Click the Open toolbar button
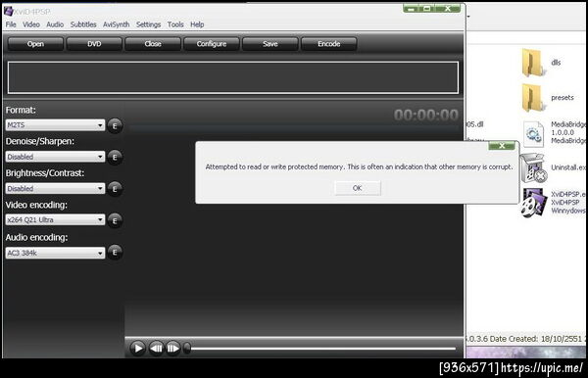 pyautogui.click(x=35, y=44)
